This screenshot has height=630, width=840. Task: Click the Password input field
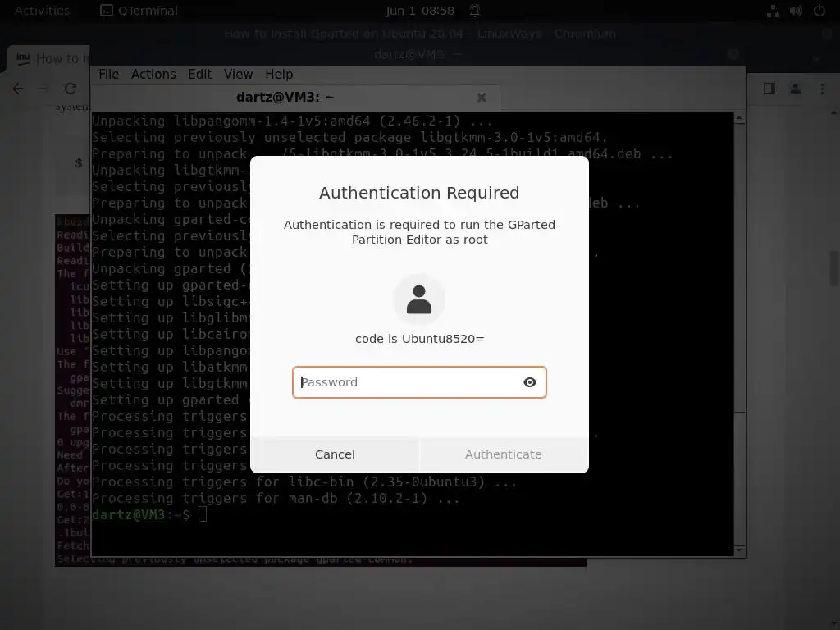[419, 382]
